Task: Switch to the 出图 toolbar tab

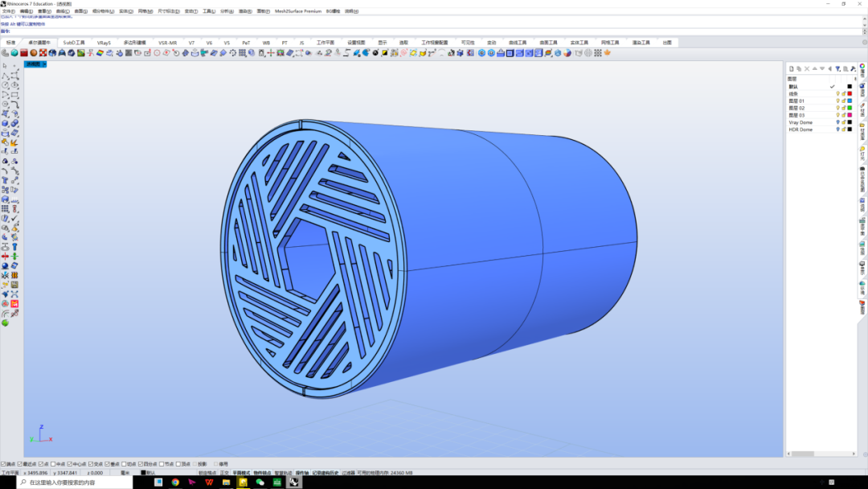Action: coord(667,43)
